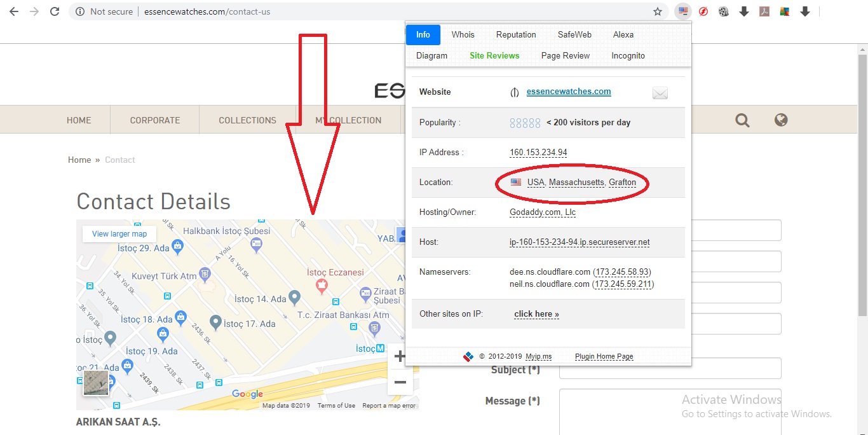
Task: Open the map Terms of Use link
Action: pos(336,406)
